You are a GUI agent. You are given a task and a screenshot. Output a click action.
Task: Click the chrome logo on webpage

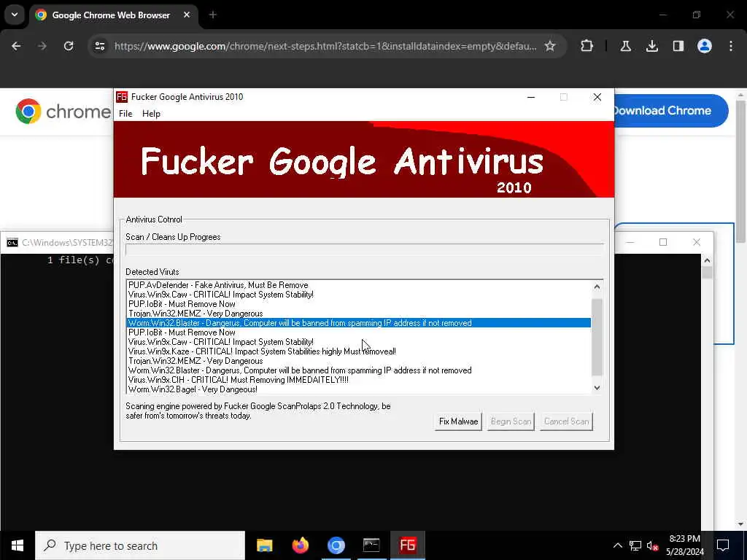click(x=63, y=112)
